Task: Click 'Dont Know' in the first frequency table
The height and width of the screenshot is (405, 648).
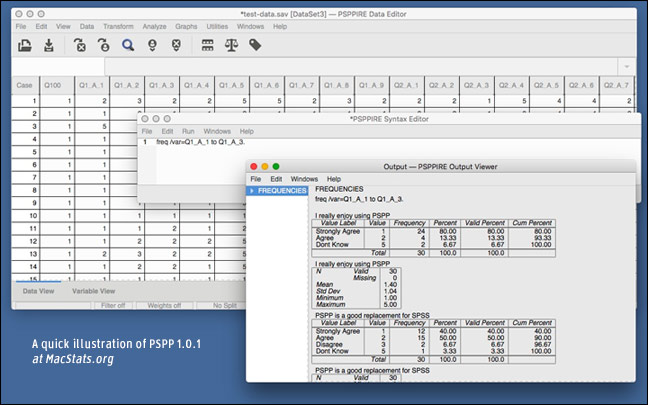Action: [332, 245]
